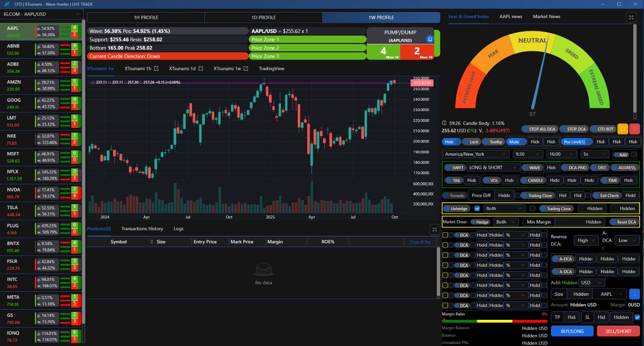The image size is (644, 346).
Task: Click the Current Candle Direction: Down bar
Action: pyautogui.click(x=167, y=56)
